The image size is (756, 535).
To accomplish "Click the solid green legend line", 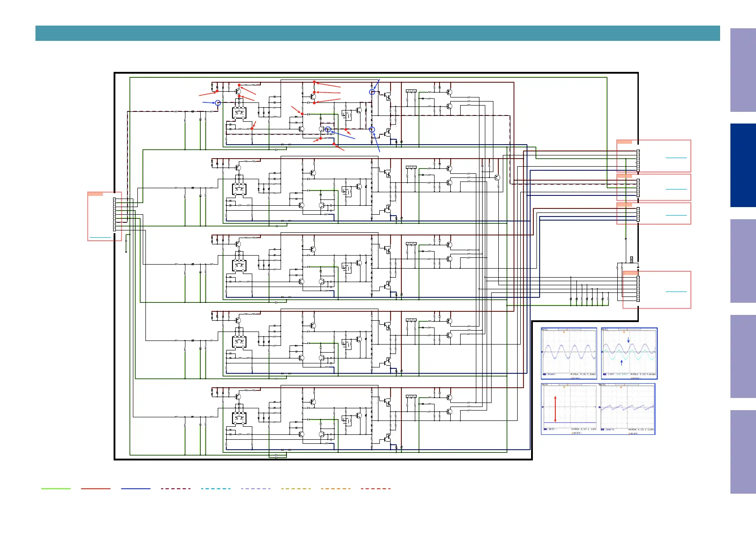I will click(56, 488).
